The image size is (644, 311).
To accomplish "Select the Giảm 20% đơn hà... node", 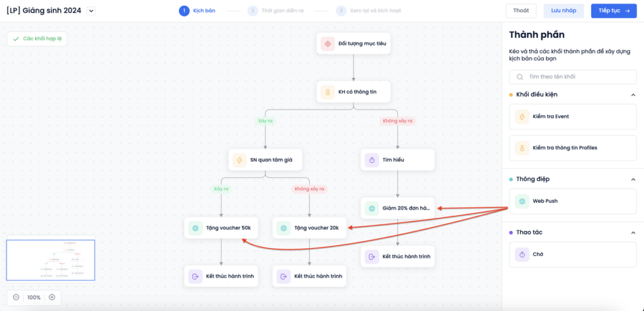I will 397,208.
